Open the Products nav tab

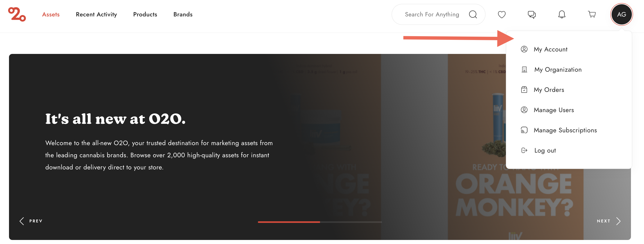click(x=145, y=14)
